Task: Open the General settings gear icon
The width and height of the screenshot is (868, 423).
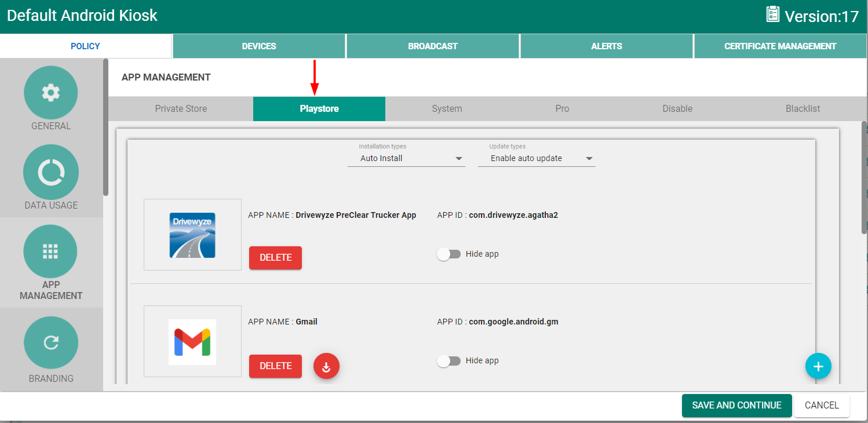Action: pos(51,93)
